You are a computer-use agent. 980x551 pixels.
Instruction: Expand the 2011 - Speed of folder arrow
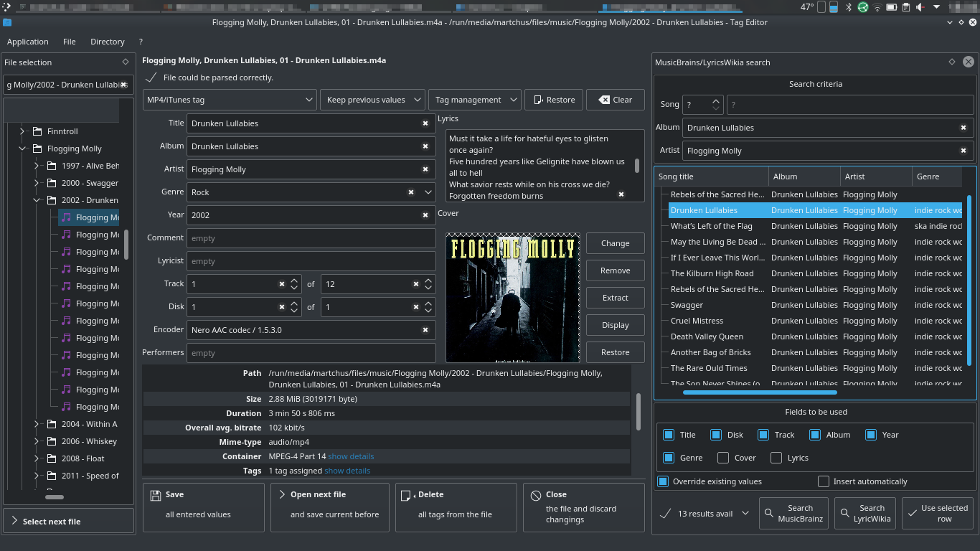pos(37,476)
